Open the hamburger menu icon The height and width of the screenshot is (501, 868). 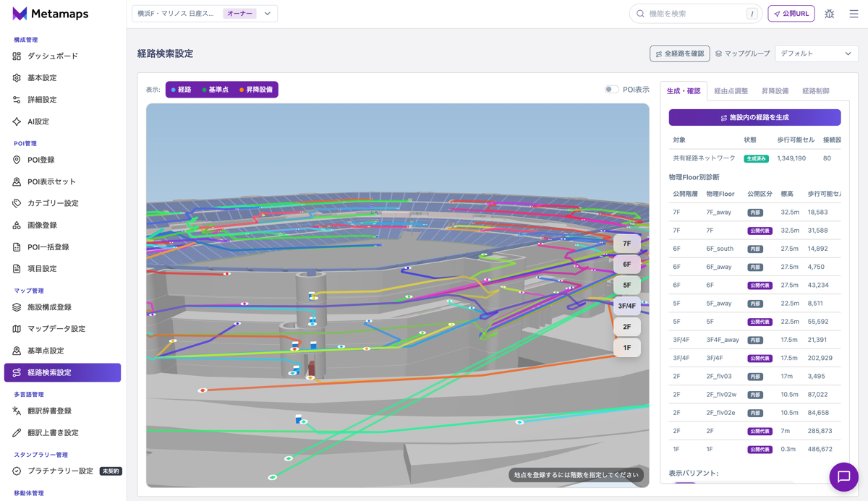(x=854, y=14)
